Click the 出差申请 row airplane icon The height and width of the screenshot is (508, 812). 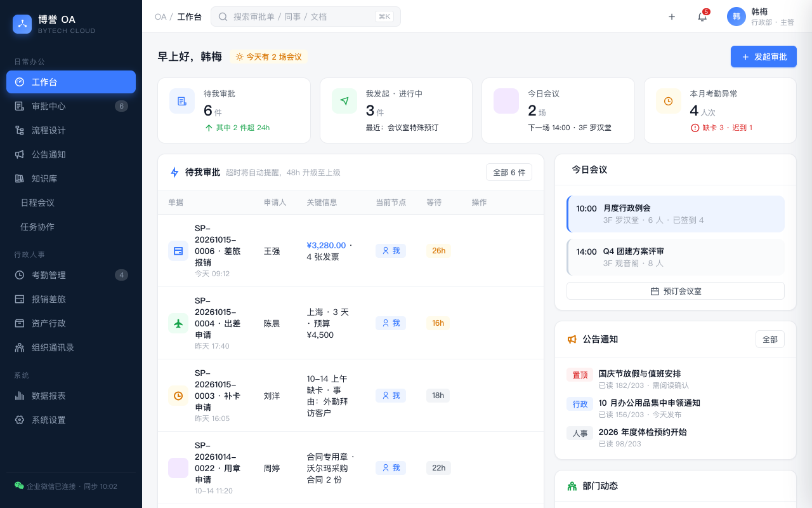click(178, 323)
